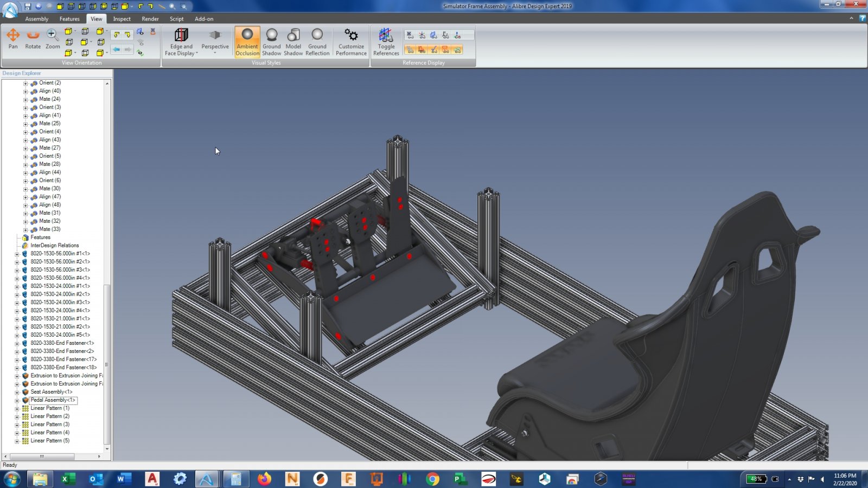Open Outlook from the taskbar
The width and height of the screenshot is (868, 488).
click(95, 479)
